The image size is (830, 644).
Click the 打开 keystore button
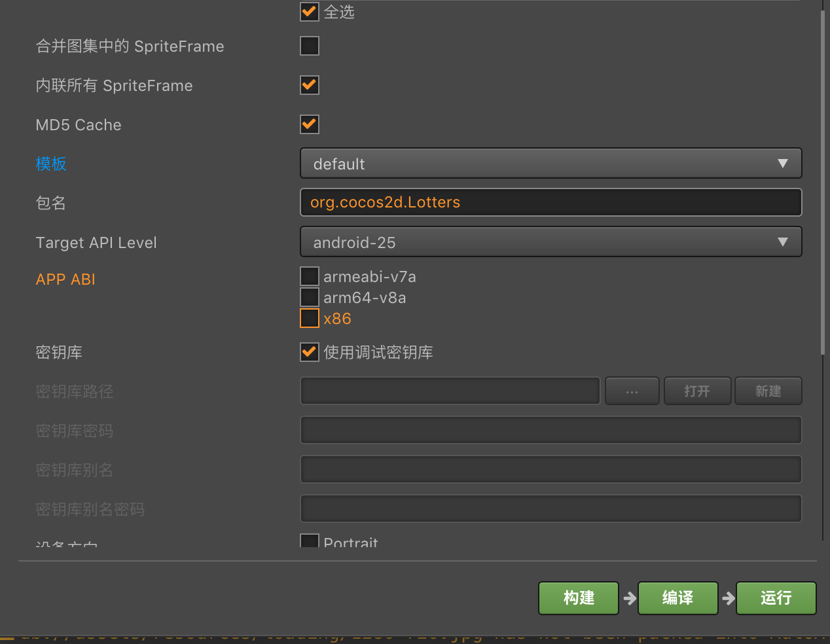(698, 391)
